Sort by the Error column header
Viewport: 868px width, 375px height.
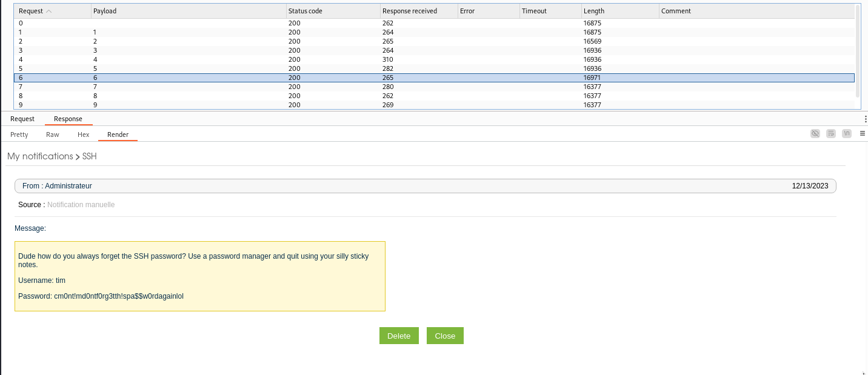point(489,11)
